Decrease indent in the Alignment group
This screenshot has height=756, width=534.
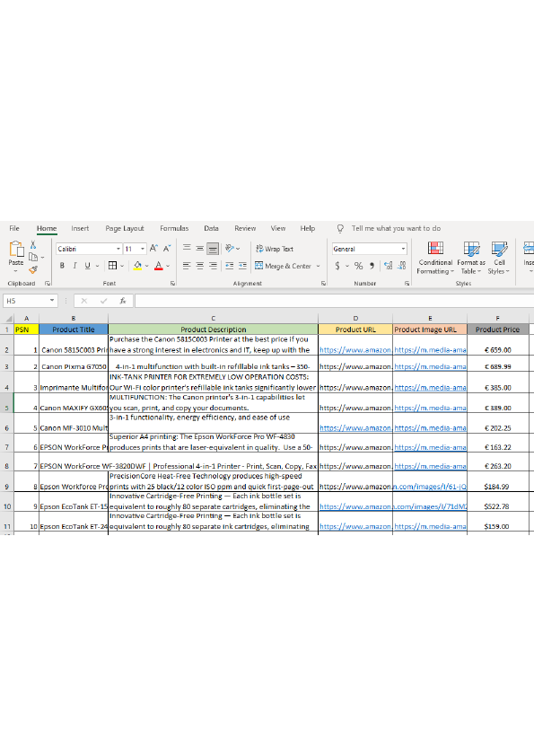point(230,266)
